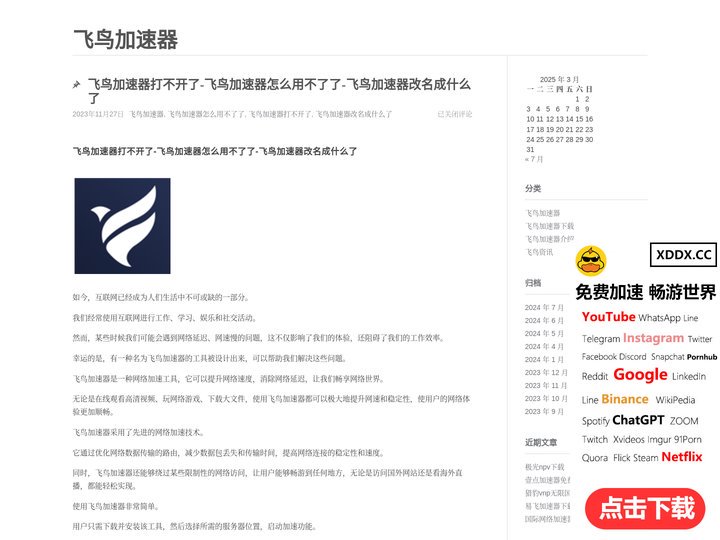Screen dimensions: 720x540
Task: Click the 2025 年 3 月 calendar caption
Action: (x=559, y=79)
